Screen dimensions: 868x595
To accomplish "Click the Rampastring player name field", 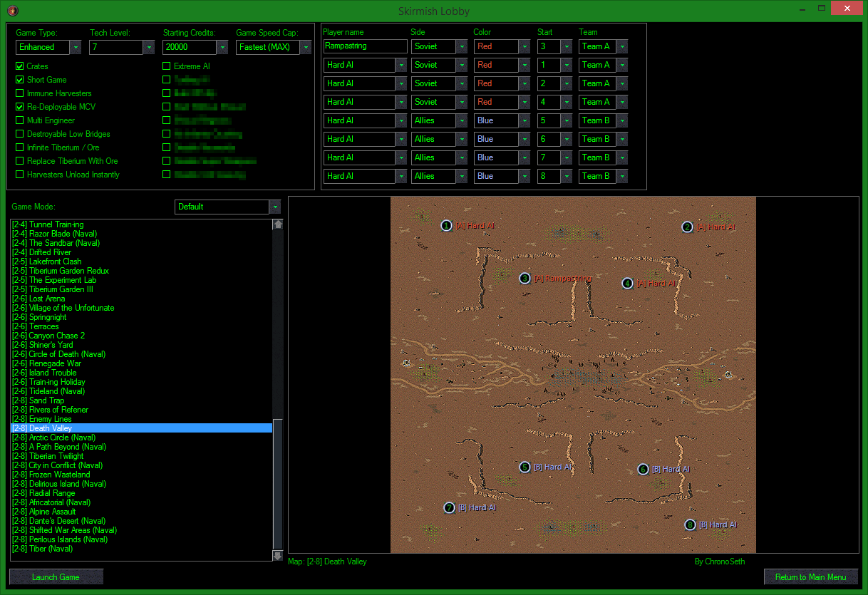I will point(365,46).
